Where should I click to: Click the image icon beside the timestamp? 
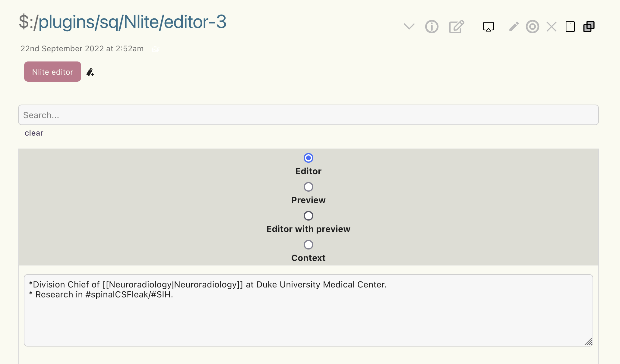[155, 49]
